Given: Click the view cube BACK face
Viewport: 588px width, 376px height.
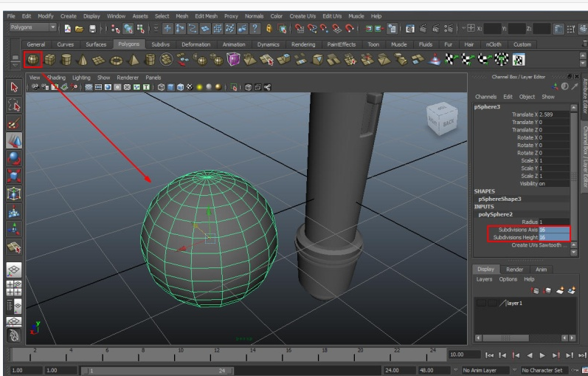Looking at the screenshot, I should [448, 123].
